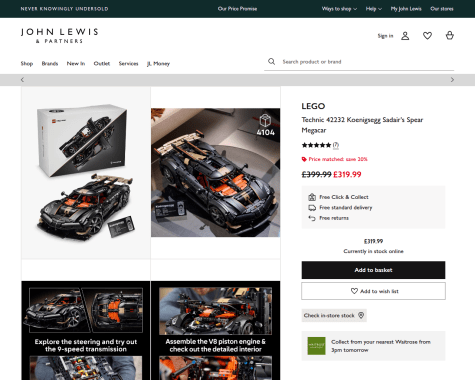Screen dimensions: 475x380
Task: Expand the Help dropdown
Action: point(374,9)
